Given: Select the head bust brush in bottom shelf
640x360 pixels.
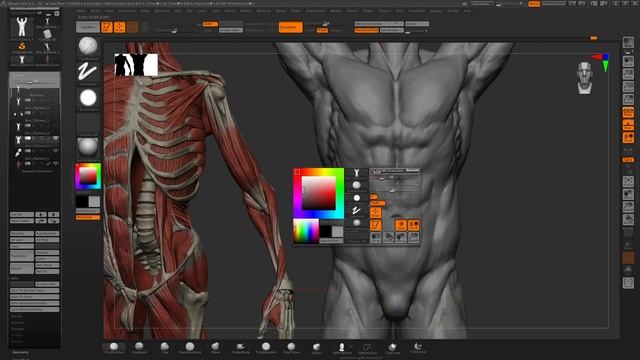Looking at the screenshot, I should coord(342,347).
